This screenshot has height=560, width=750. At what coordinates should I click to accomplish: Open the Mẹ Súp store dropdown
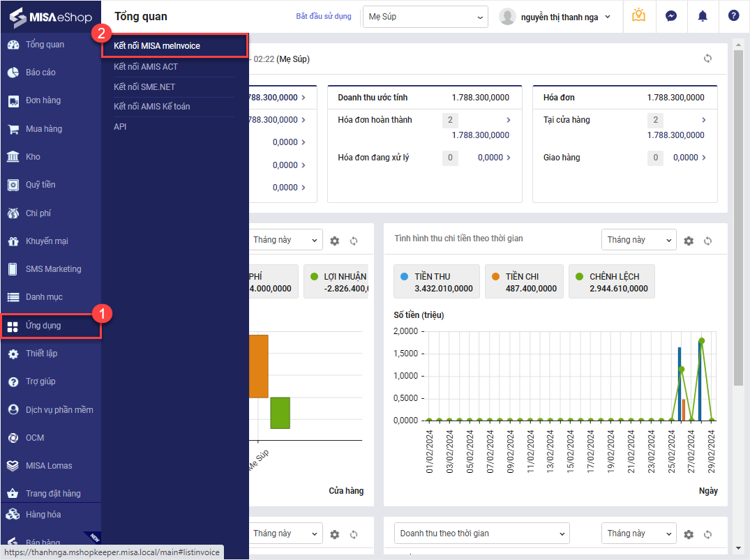(425, 17)
